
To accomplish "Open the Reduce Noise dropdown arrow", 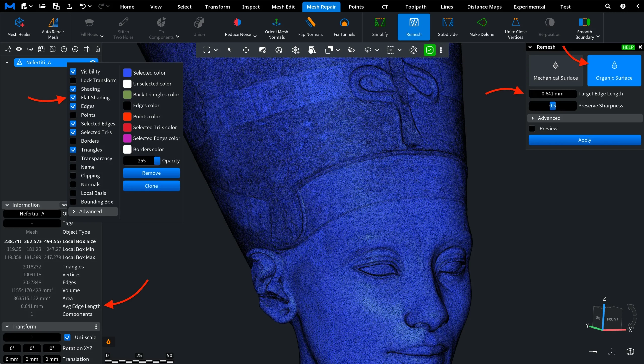I will tap(255, 36).
